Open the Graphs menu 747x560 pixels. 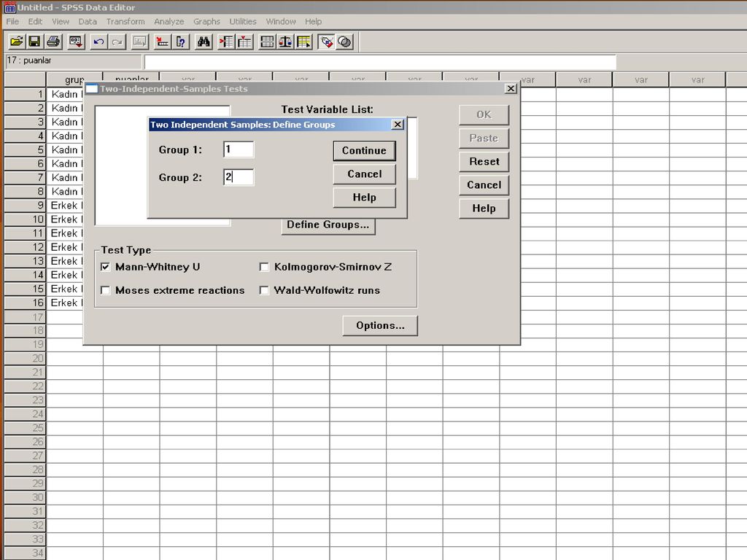click(206, 21)
